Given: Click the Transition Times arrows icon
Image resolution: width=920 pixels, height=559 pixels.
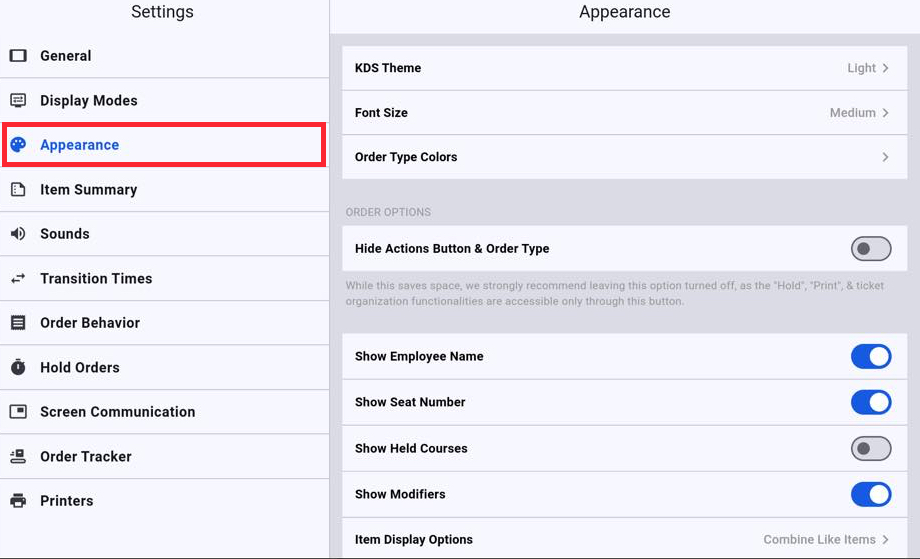Looking at the screenshot, I should click(x=18, y=278).
